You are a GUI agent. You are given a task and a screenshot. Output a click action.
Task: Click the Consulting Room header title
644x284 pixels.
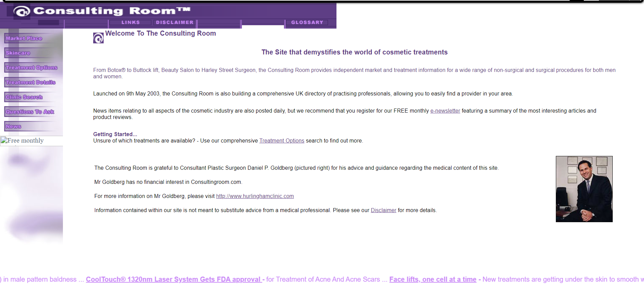112,11
